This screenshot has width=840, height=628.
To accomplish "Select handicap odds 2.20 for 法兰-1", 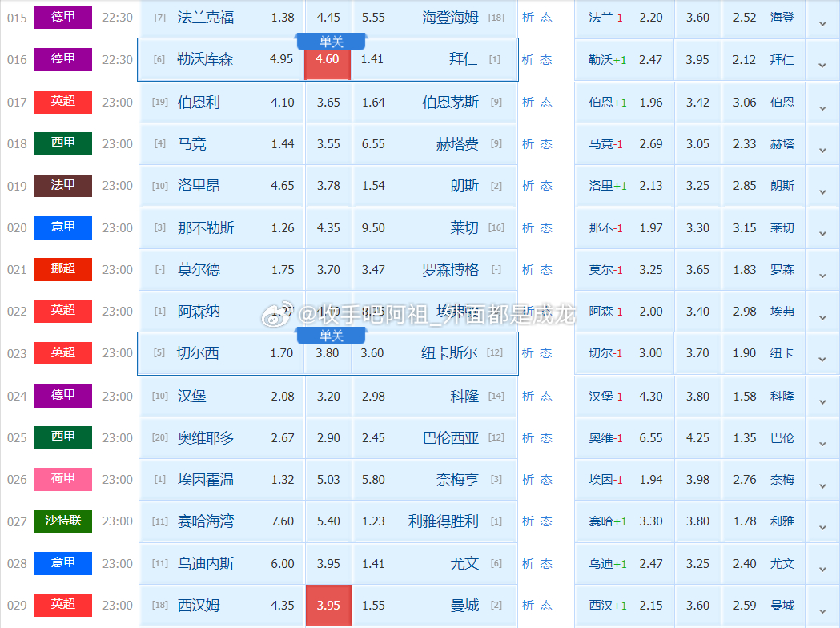I will pos(651,18).
